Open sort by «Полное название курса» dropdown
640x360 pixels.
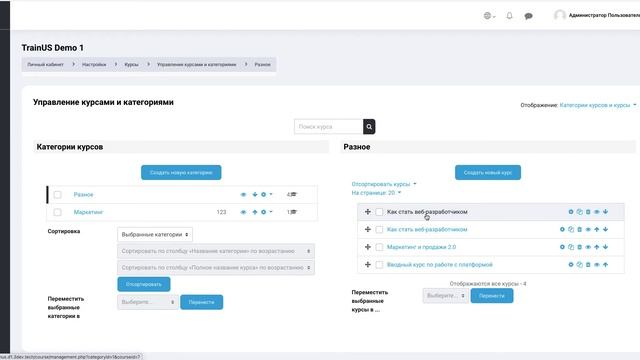tap(216, 268)
